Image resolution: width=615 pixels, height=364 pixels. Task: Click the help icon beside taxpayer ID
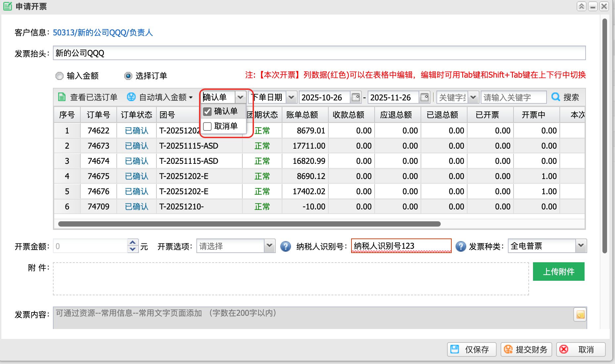click(x=285, y=246)
